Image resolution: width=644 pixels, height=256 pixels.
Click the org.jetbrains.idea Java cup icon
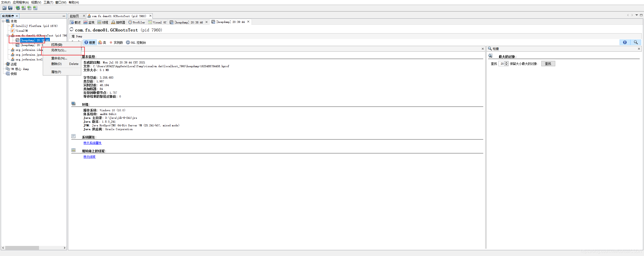(x=13, y=50)
